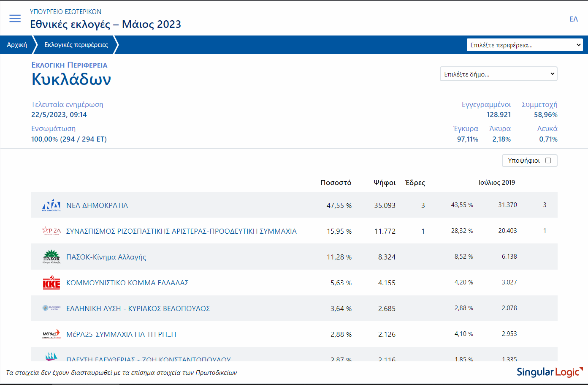Open ΚΟΜΜΟΥΝΙΣΤΙΚΟ ΚΟΜΜΑ ΕΛΛΑΔΑΣ link

tap(127, 283)
